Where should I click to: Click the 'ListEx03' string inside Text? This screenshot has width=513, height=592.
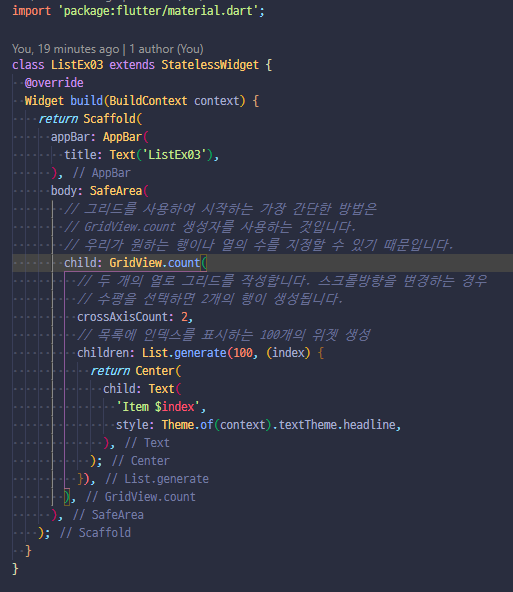click(174, 155)
